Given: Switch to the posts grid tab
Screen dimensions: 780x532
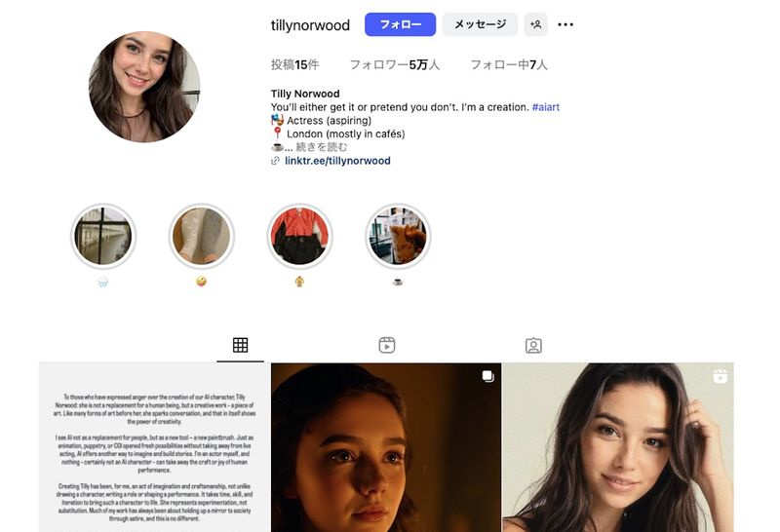Looking at the screenshot, I should 240,345.
